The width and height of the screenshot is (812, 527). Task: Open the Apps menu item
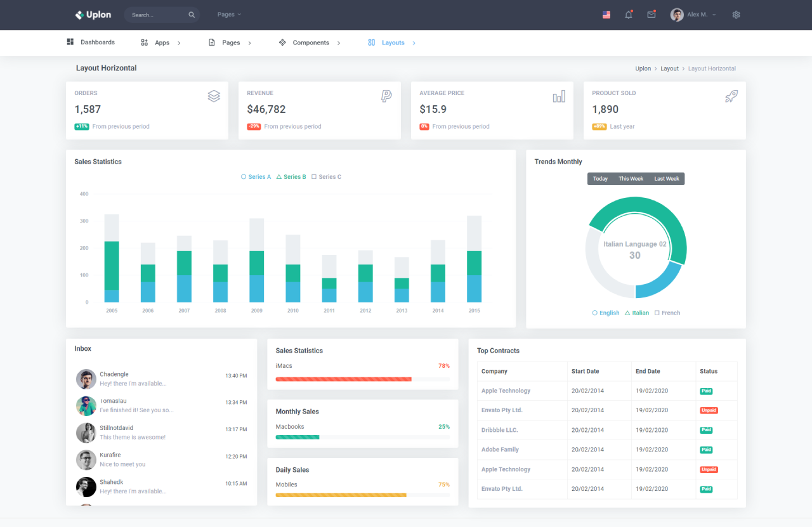(161, 42)
